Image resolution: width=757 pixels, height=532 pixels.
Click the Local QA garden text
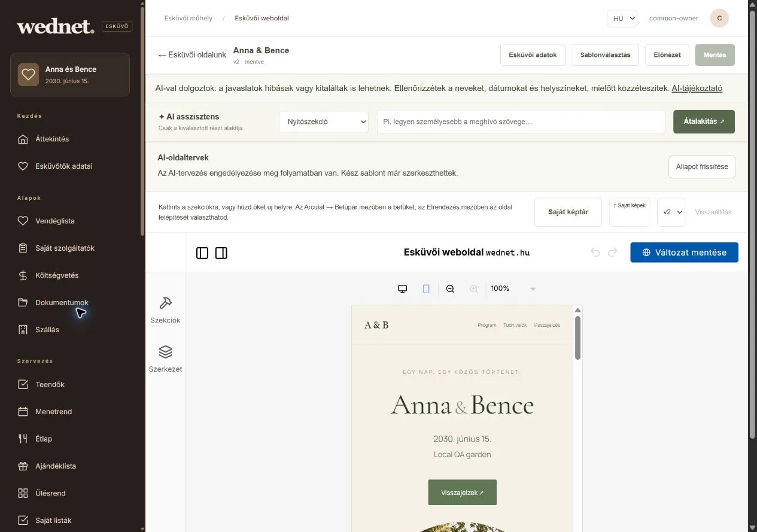(462, 455)
